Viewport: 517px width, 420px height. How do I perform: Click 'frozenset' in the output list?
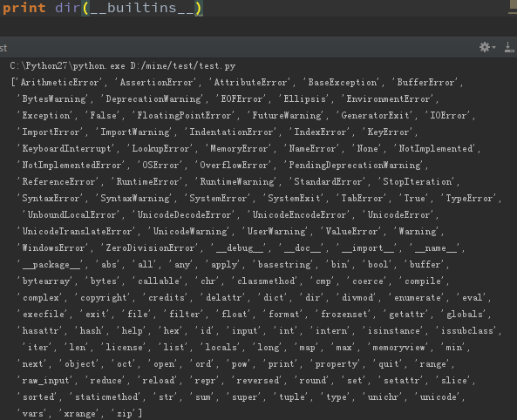coord(344,314)
